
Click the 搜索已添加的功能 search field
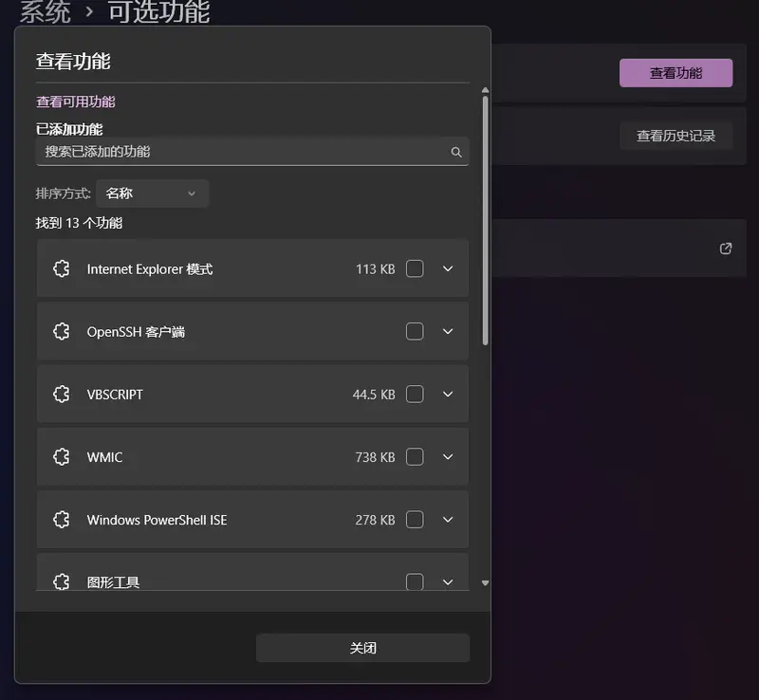[242, 152]
